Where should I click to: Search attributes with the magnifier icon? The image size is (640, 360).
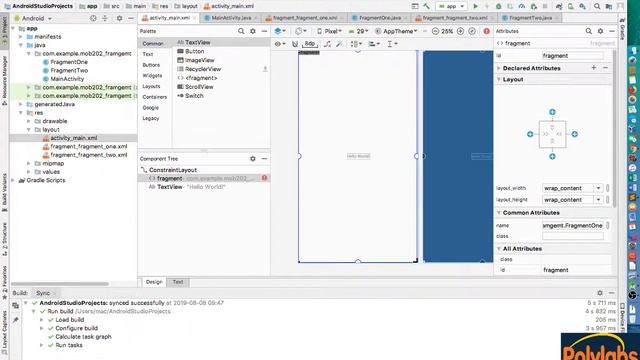coord(589,31)
